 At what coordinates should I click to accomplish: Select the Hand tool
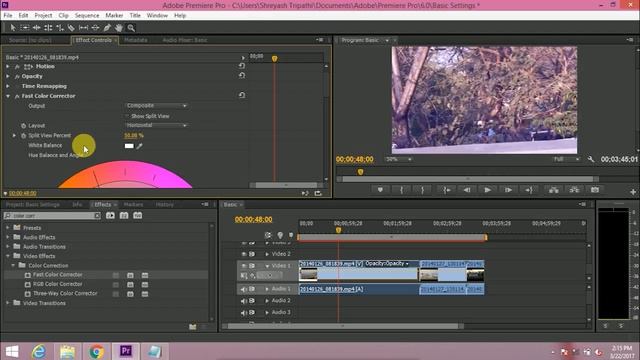pyautogui.click(x=119, y=28)
